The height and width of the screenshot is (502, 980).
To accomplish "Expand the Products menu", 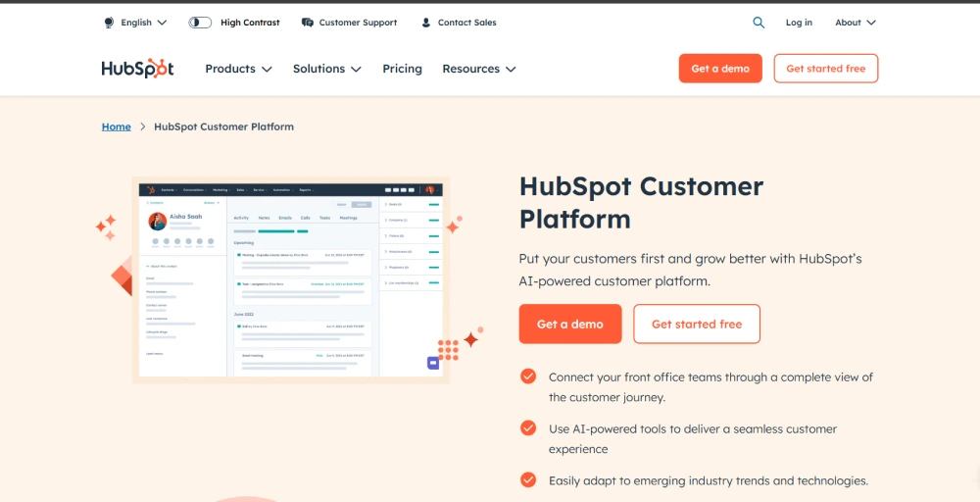I will pyautogui.click(x=238, y=69).
